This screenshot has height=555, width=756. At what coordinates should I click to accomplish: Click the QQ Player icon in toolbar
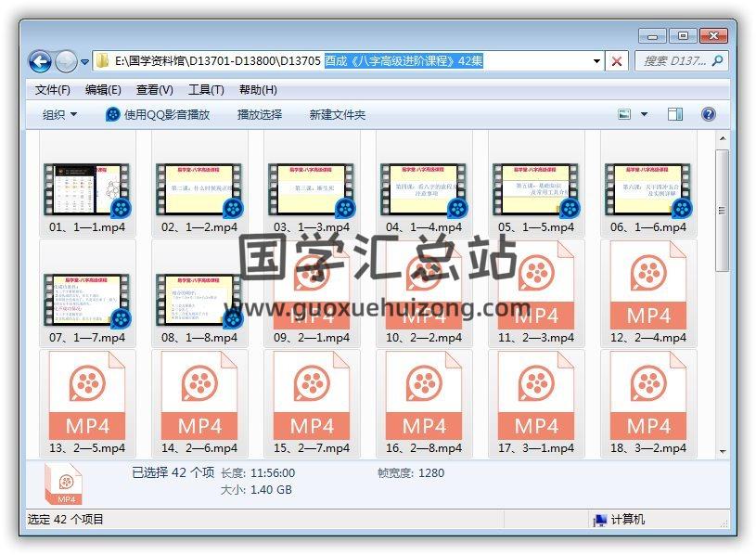(x=113, y=114)
